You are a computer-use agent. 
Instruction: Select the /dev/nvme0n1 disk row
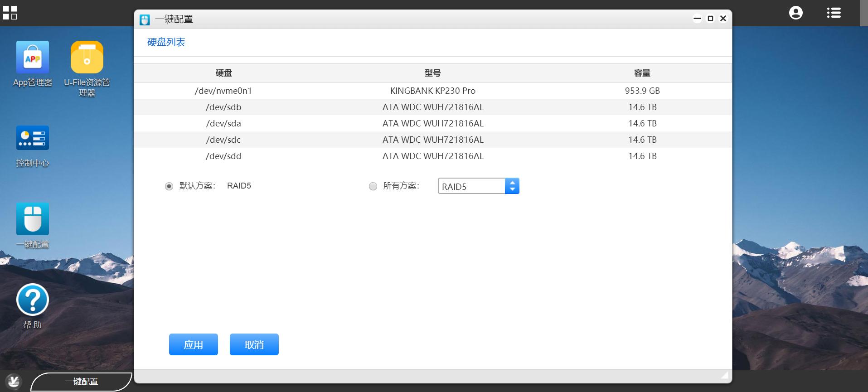tap(433, 91)
